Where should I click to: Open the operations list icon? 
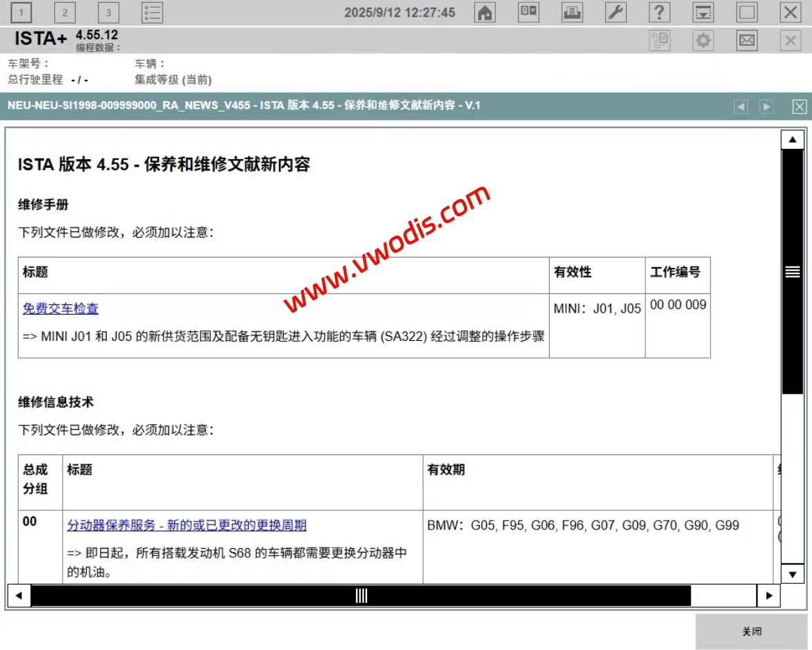point(152,12)
